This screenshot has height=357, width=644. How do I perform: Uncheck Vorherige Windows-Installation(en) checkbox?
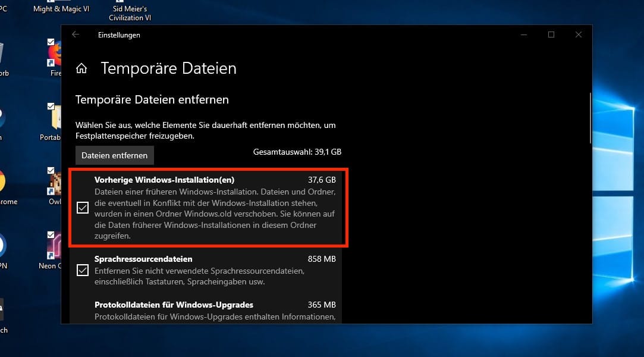click(83, 208)
